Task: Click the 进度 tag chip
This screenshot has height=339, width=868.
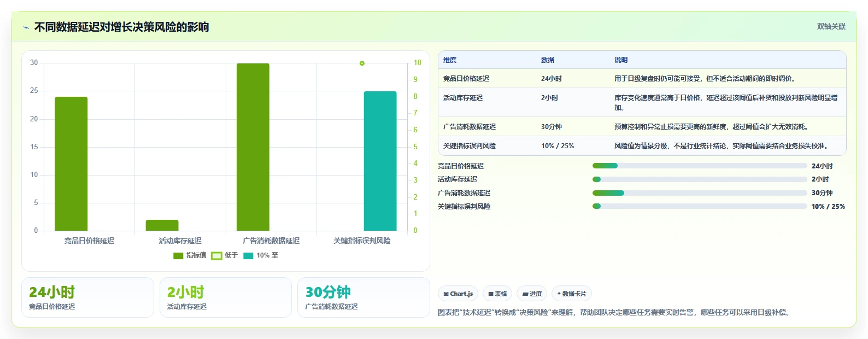Action: (532, 294)
